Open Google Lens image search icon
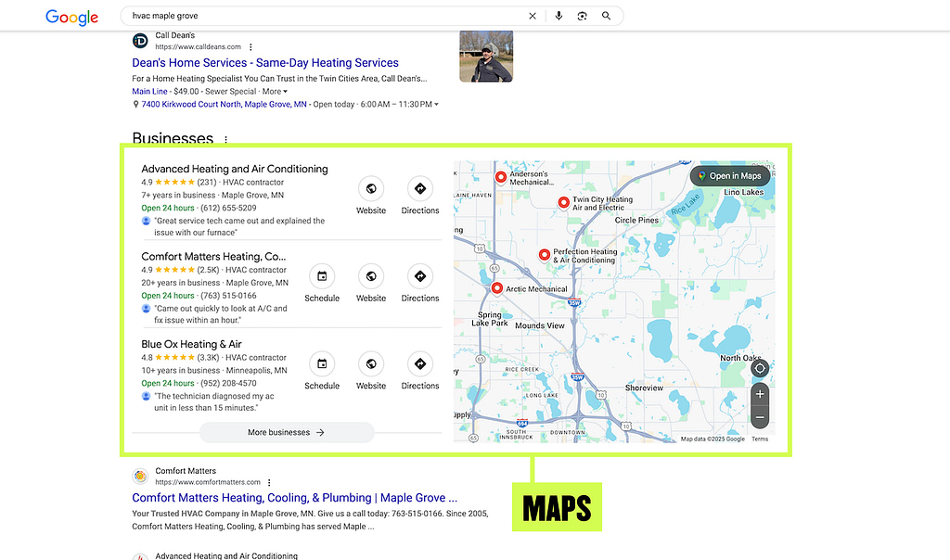The image size is (950, 560). pyautogui.click(x=584, y=16)
